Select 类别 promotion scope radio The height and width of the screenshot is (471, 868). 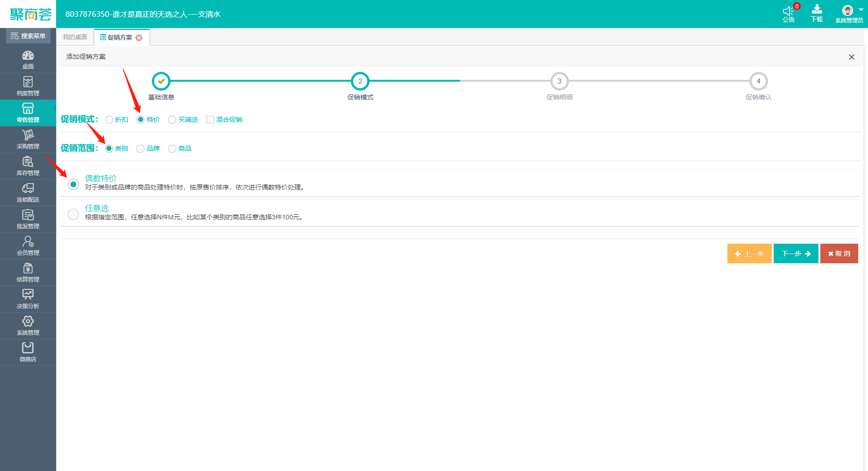(109, 148)
